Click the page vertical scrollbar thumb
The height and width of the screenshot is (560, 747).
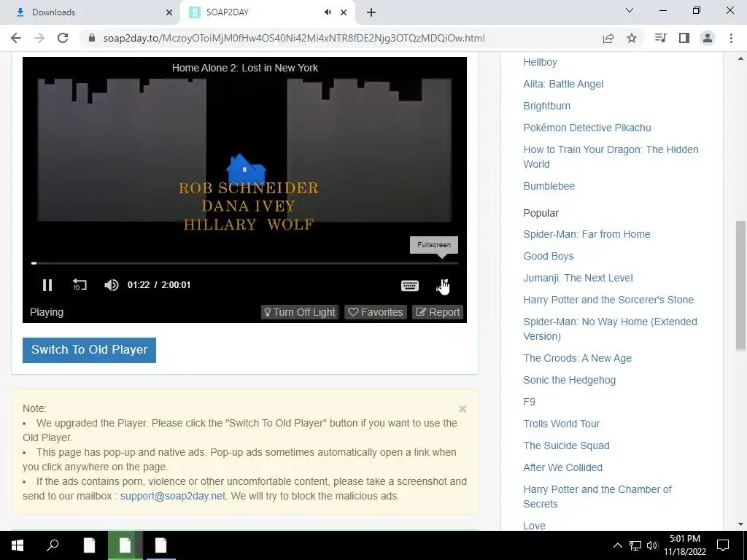pos(740,286)
